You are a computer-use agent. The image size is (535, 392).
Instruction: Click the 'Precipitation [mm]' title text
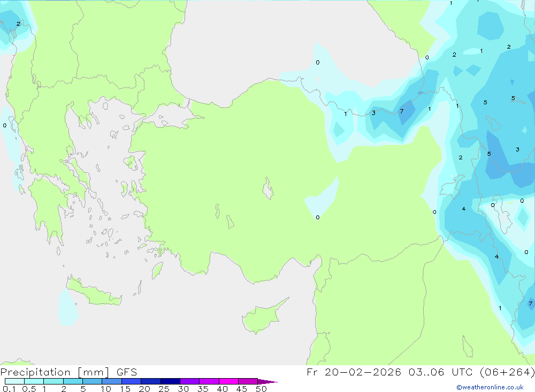click(55, 372)
